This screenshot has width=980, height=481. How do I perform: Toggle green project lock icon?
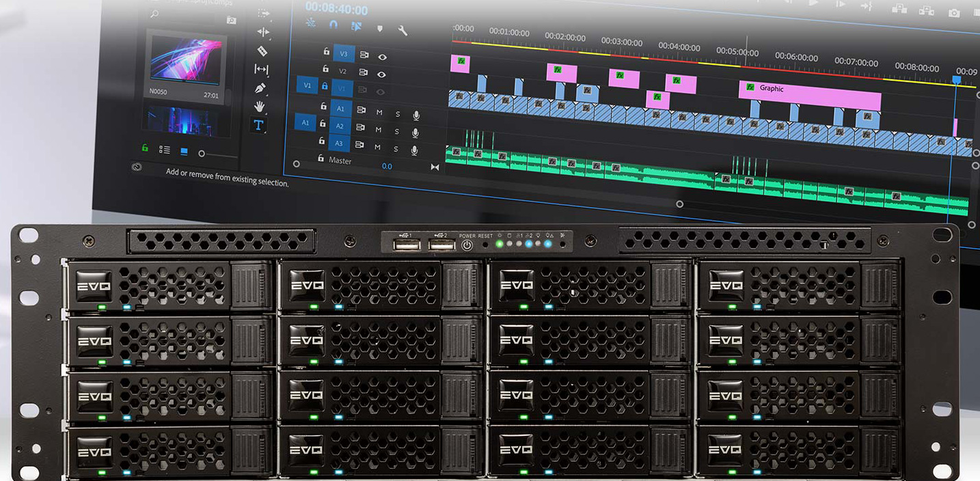pos(145,147)
